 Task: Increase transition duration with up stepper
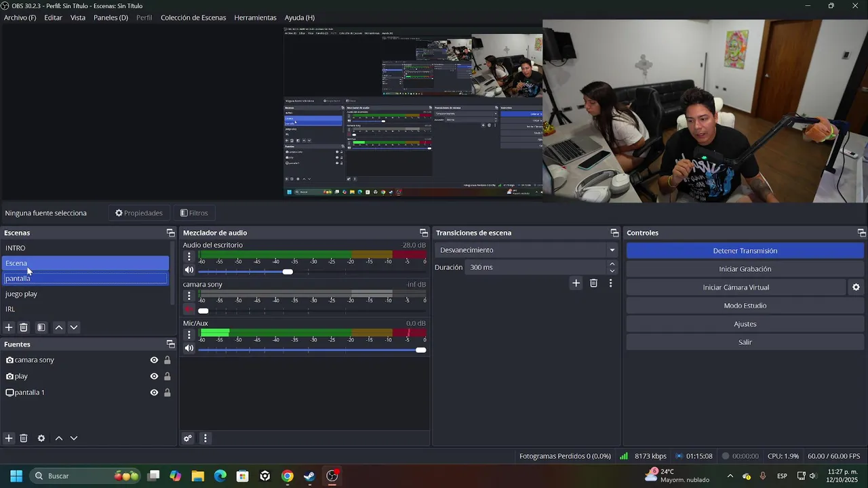(x=612, y=264)
